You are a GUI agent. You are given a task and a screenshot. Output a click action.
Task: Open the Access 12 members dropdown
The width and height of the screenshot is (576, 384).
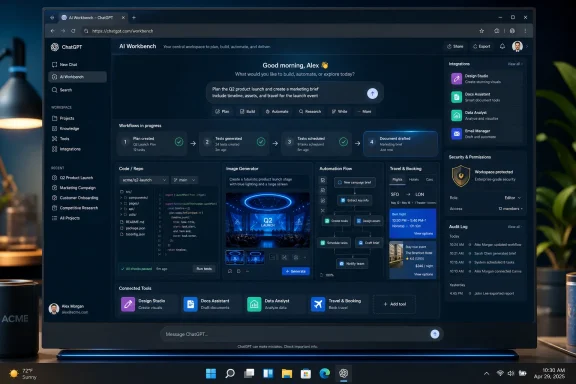point(510,209)
